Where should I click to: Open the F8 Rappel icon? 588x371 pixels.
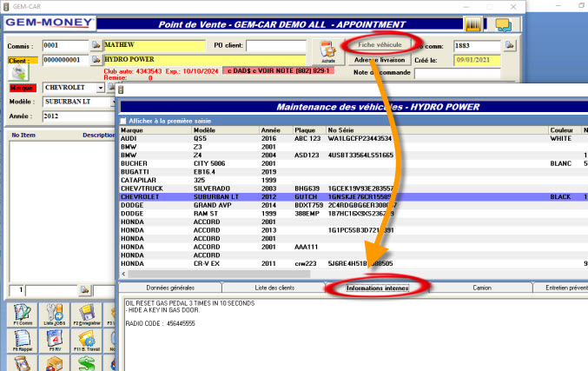point(23,341)
